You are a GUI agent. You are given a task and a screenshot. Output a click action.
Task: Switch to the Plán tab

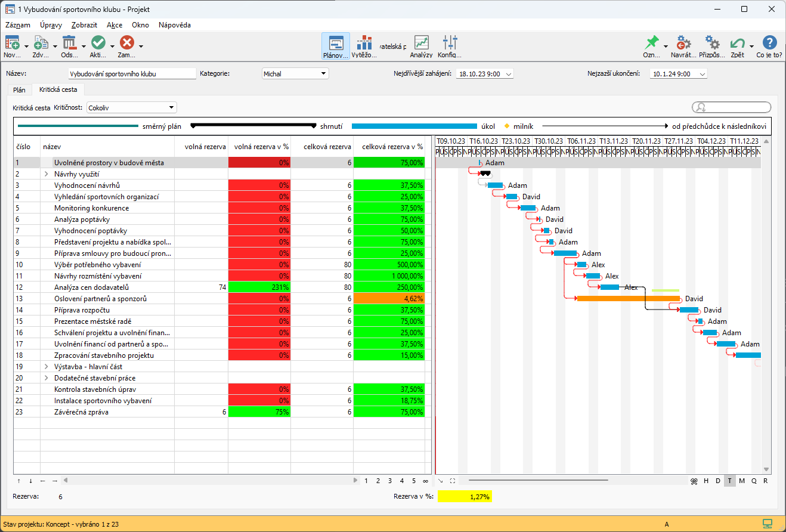point(19,89)
